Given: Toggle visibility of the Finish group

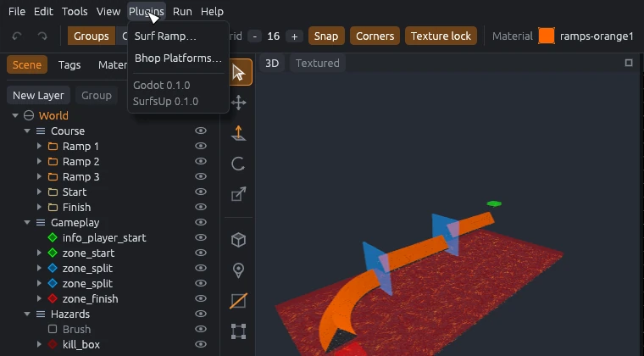Looking at the screenshot, I should [x=201, y=207].
